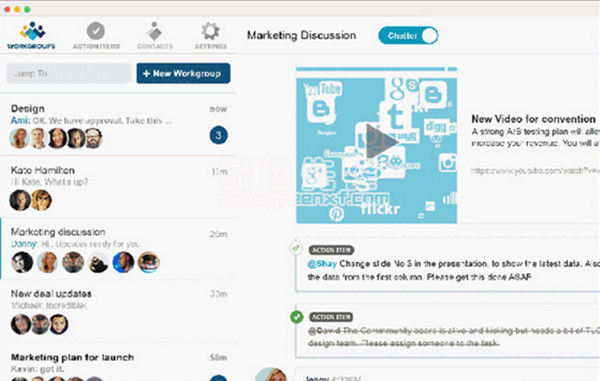Click the last avatar in Marketing discussion row
The width and height of the screenshot is (600, 381).
pyautogui.click(x=149, y=262)
